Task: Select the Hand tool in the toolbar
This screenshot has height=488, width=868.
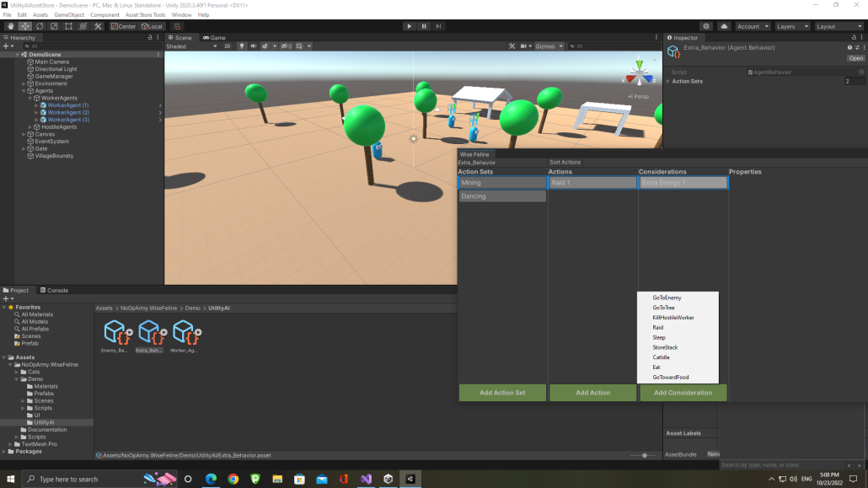Action: tap(11, 25)
